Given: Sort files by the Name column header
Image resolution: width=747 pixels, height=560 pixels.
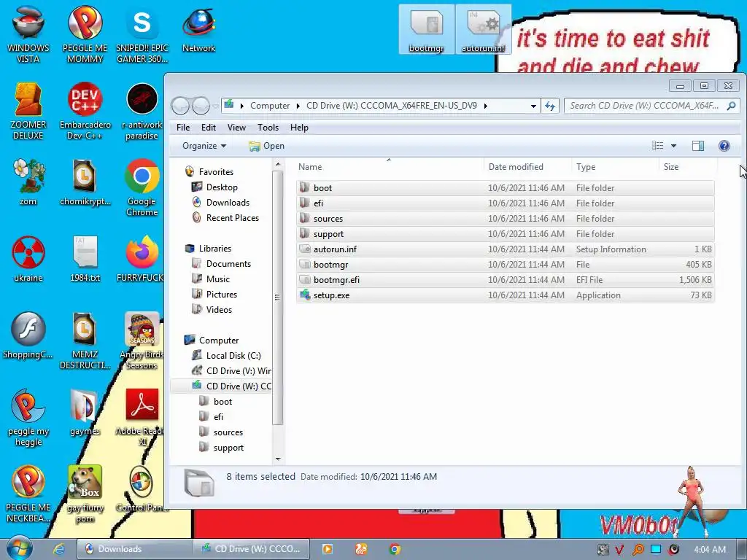Looking at the screenshot, I should tap(388, 167).
